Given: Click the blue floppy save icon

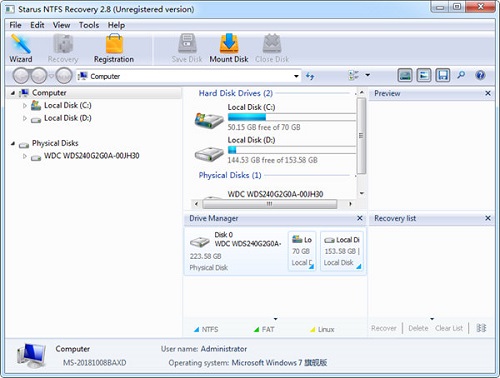Looking at the screenshot, I should tap(443, 75).
